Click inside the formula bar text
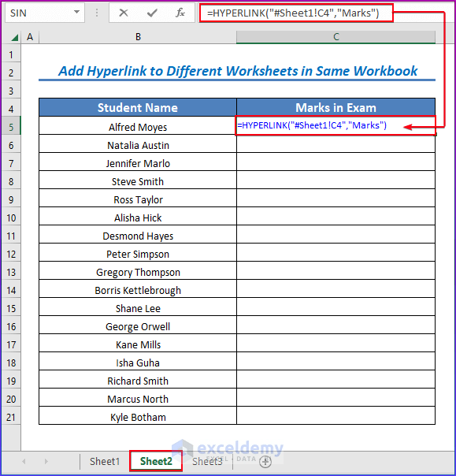This screenshot has width=456, height=476. [x=293, y=13]
